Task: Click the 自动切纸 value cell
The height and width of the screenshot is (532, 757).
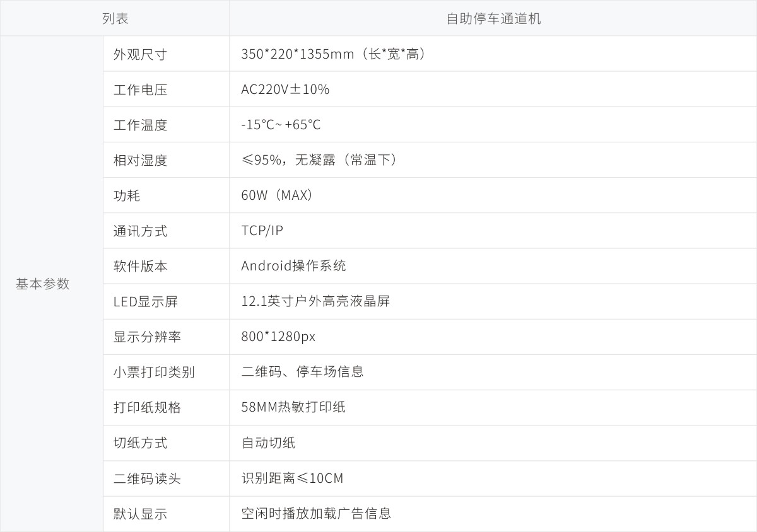Action: click(x=268, y=442)
